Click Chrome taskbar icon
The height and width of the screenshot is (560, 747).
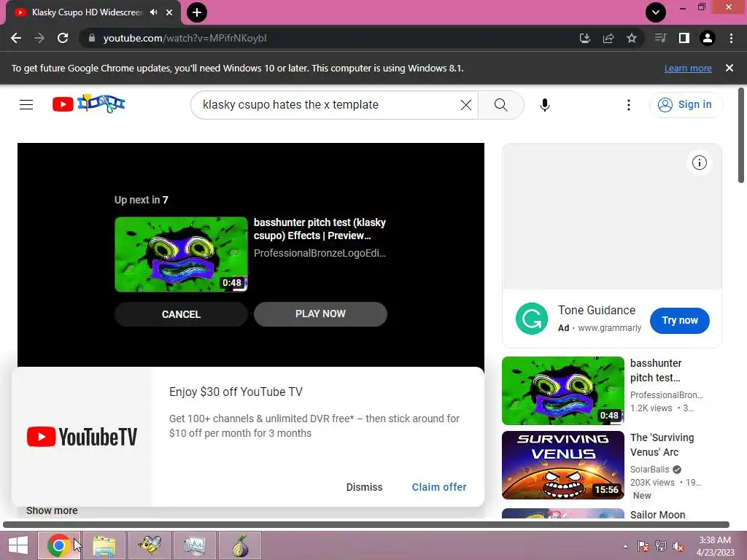[59, 545]
